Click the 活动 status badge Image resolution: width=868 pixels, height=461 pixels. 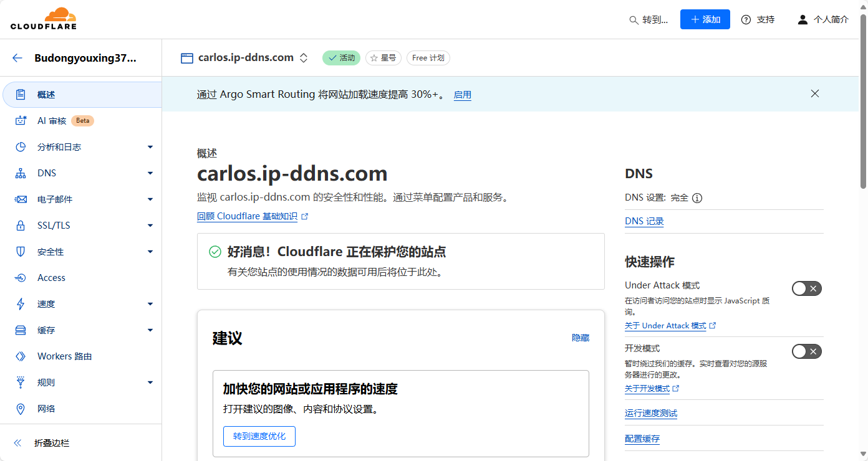pyautogui.click(x=342, y=58)
